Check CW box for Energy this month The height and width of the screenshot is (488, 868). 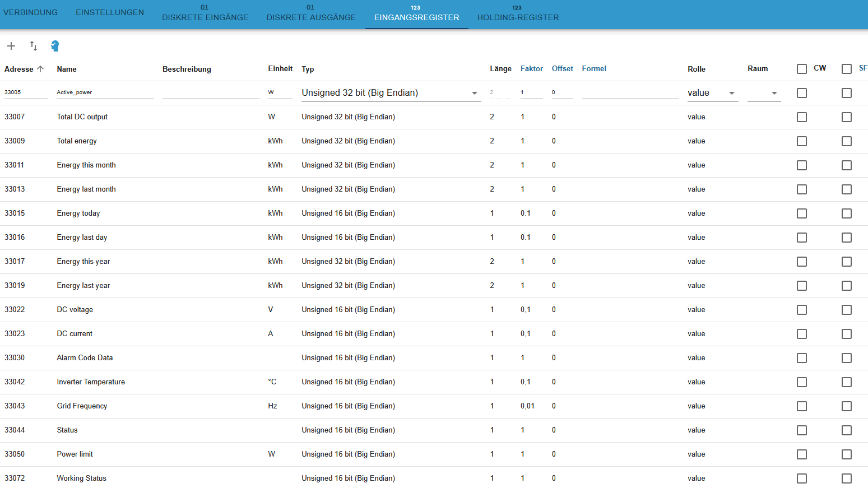802,165
